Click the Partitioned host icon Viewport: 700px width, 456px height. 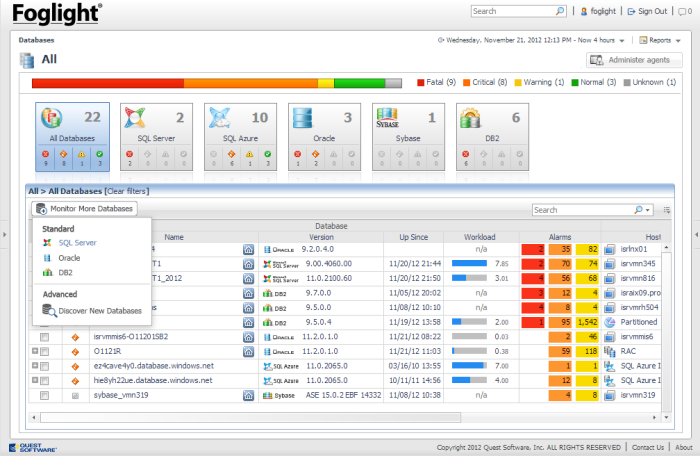pyautogui.click(x=609, y=322)
